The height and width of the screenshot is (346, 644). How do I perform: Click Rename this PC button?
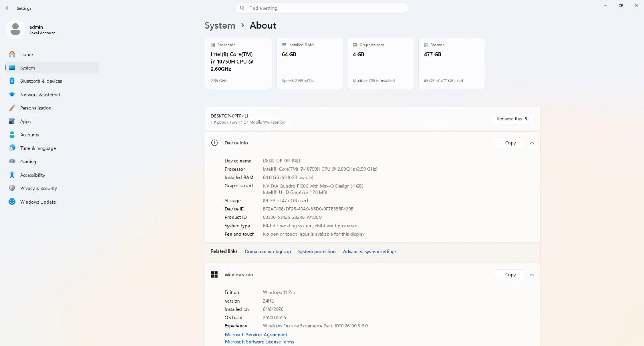(512, 119)
